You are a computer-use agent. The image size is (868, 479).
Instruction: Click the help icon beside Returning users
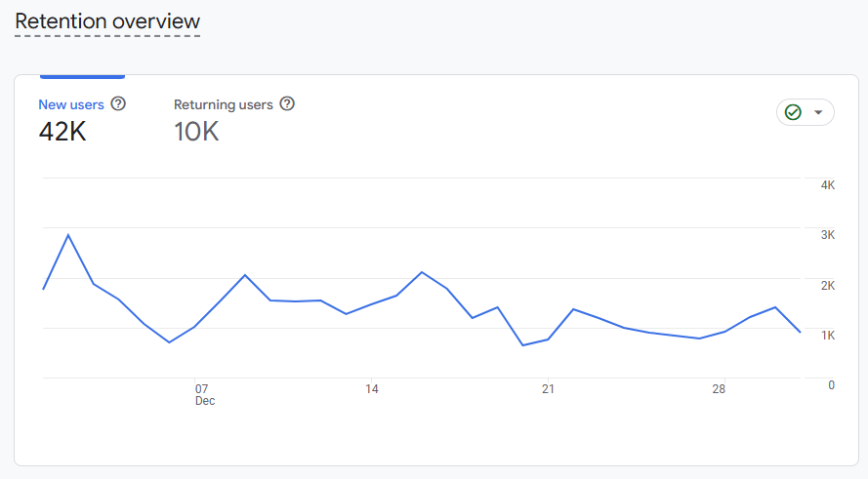tap(287, 103)
